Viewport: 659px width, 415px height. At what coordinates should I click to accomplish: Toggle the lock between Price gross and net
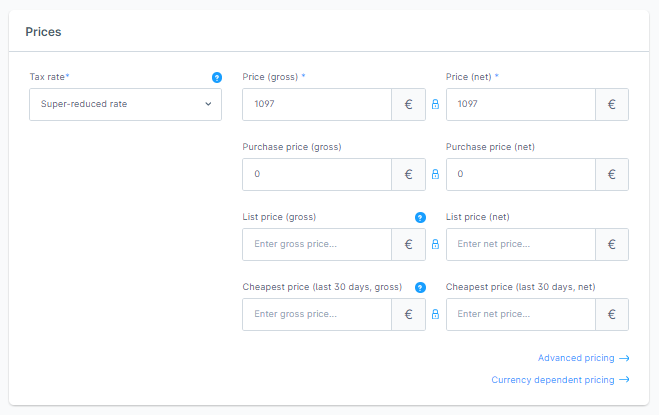435,104
